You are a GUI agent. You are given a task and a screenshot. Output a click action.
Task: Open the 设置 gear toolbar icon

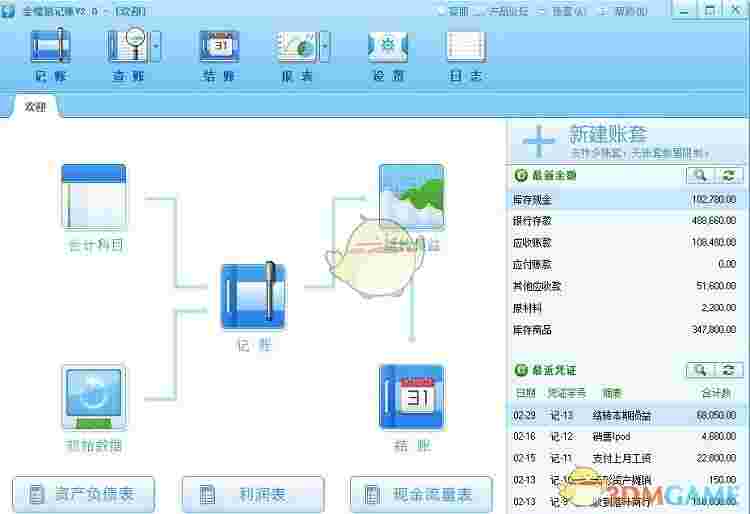coord(388,46)
